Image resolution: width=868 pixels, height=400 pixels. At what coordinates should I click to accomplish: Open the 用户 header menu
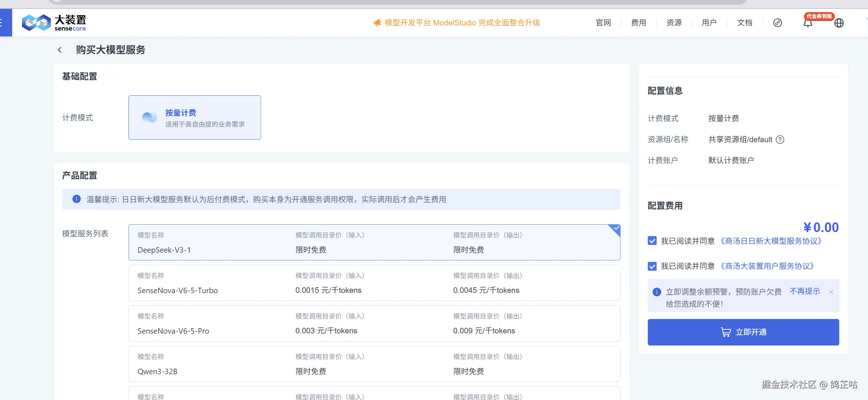pos(709,23)
